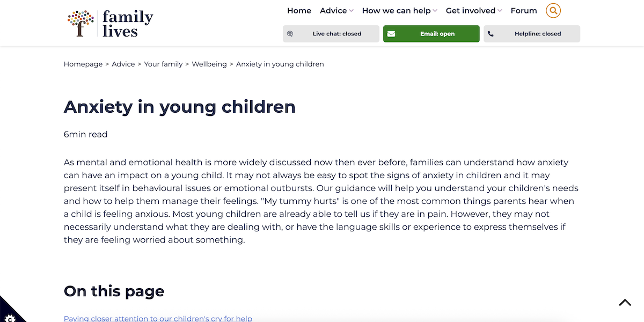Go to Homepage via the breadcrumb
The image size is (644, 322).
(83, 64)
